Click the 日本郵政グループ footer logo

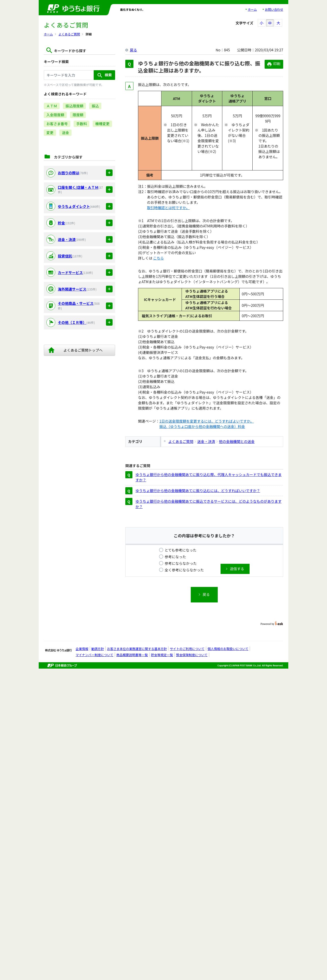coord(62,665)
